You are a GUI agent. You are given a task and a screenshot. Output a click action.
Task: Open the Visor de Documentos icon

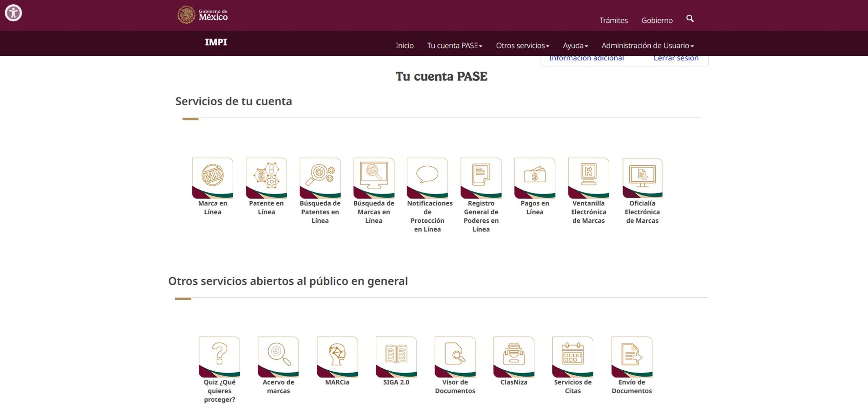pos(455,357)
